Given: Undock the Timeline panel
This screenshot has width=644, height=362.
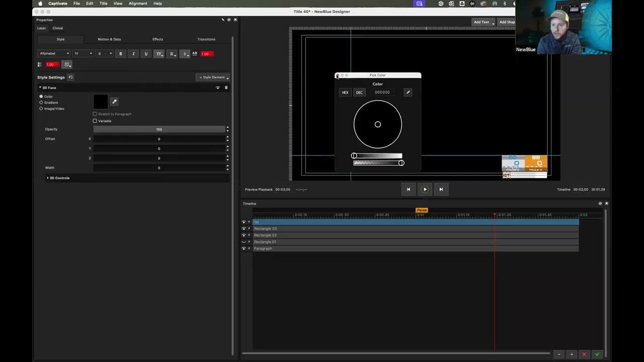Looking at the screenshot, I should [600, 204].
